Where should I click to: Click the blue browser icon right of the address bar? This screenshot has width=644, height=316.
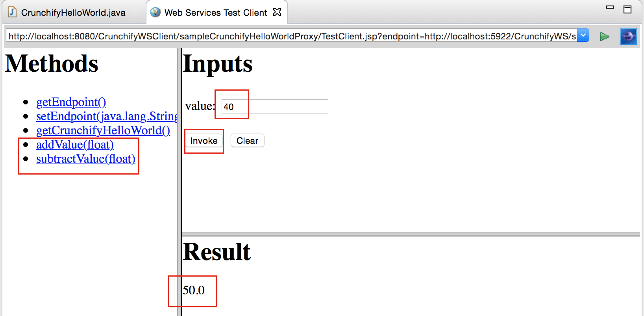[628, 37]
